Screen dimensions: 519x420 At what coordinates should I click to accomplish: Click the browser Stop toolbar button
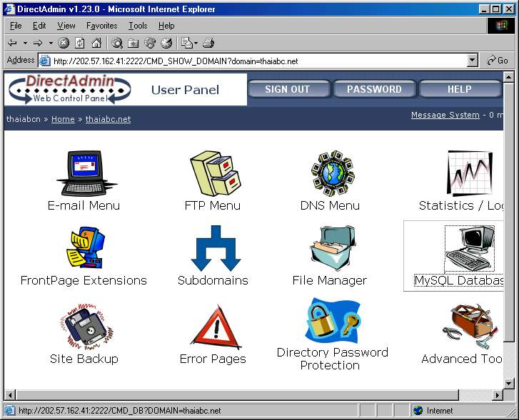pos(64,43)
